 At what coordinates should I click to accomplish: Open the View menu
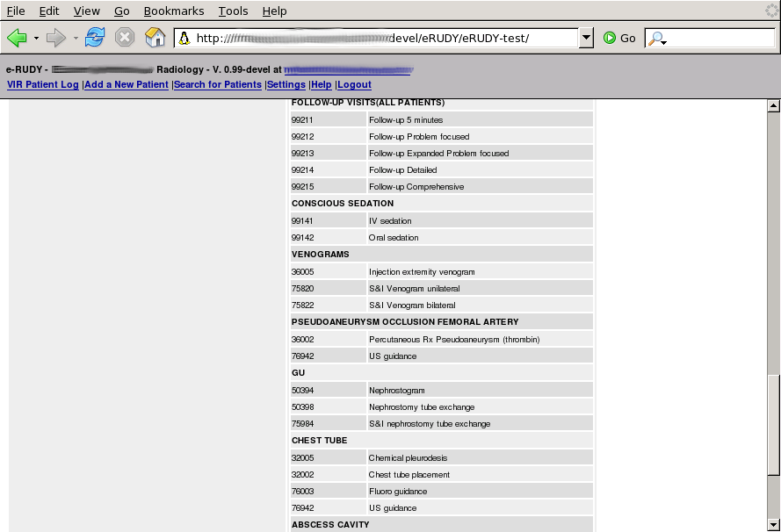tap(87, 11)
